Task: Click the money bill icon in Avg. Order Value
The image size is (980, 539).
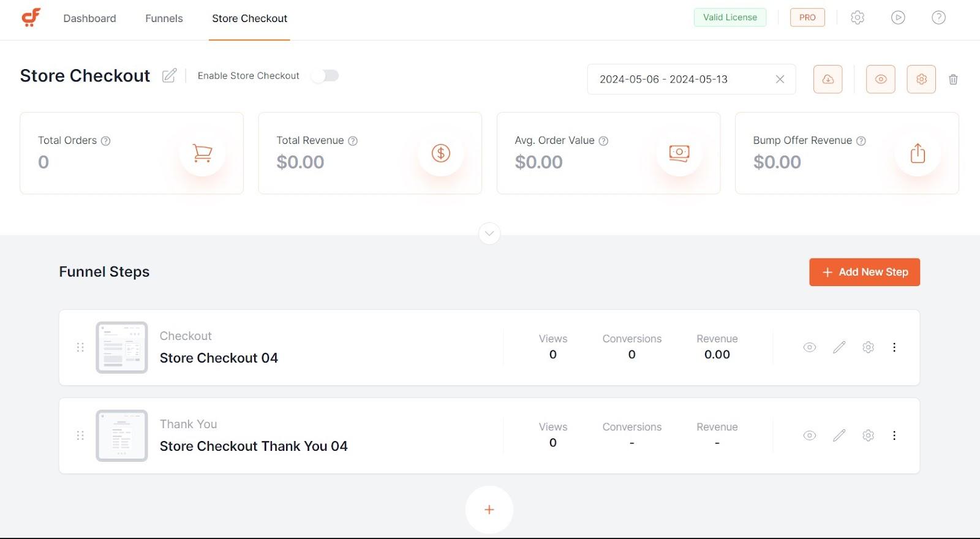Action: pyautogui.click(x=679, y=153)
